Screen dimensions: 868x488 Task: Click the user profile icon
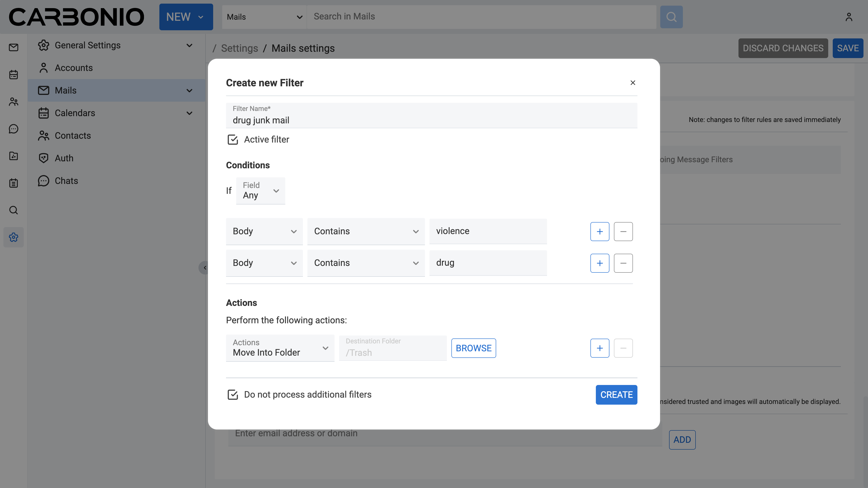(x=849, y=17)
